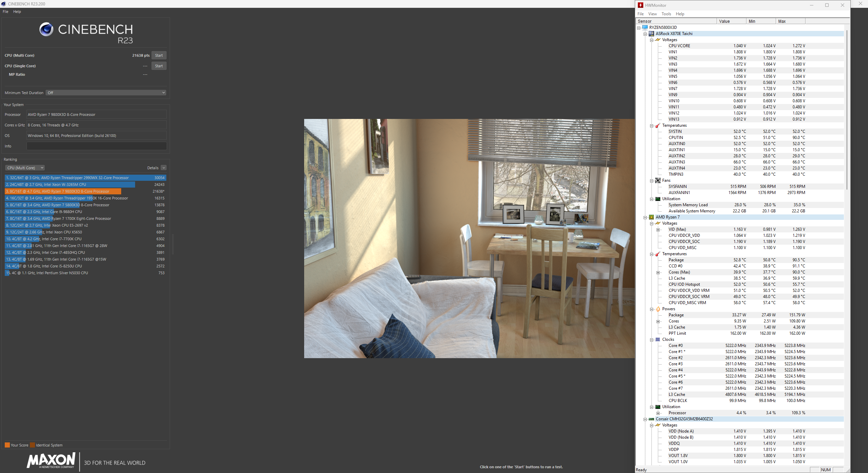This screenshot has height=473, width=868.
Task: Expand the VID (Max) voltage entry
Action: pyautogui.click(x=658, y=230)
